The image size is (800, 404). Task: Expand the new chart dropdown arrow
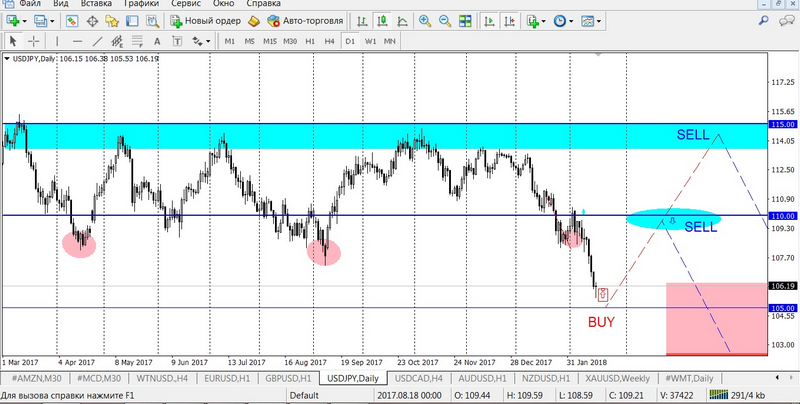coord(26,20)
